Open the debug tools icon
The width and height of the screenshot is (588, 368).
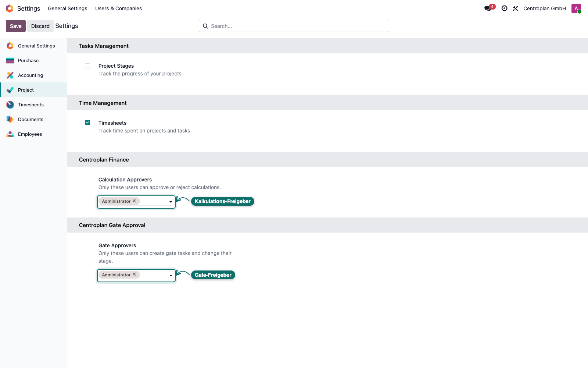(515, 8)
